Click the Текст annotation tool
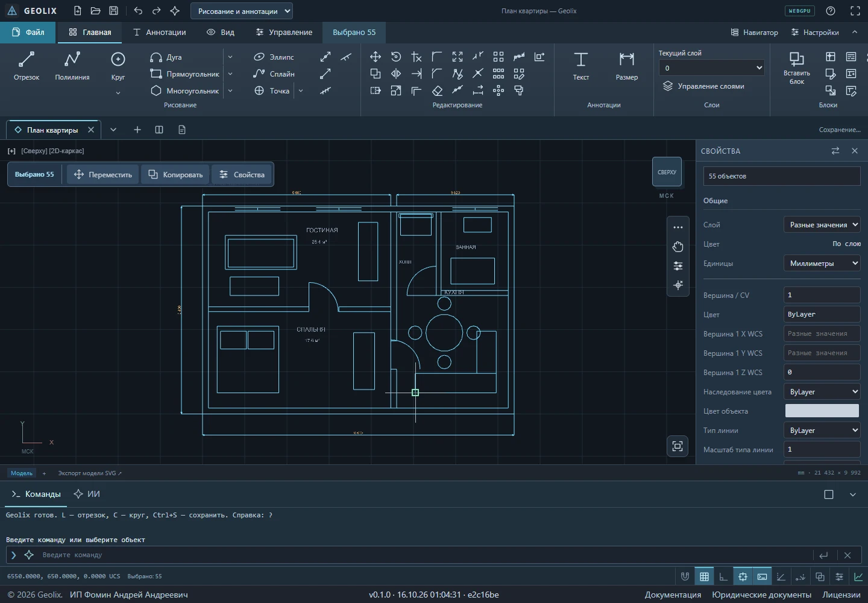Image resolution: width=868 pixels, height=603 pixels. (581, 66)
